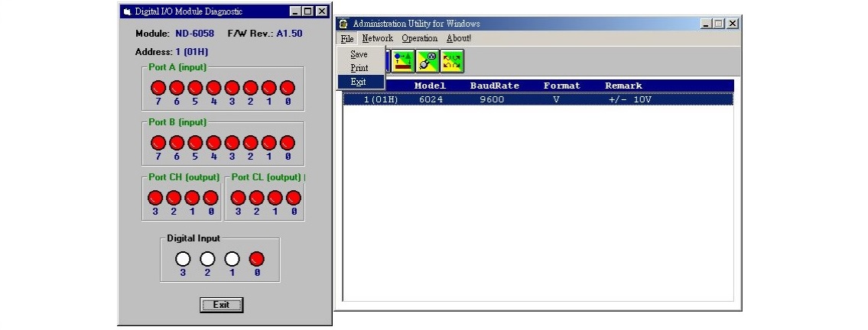Minimize the Administration Utility window
868x330 pixels.
(x=707, y=24)
